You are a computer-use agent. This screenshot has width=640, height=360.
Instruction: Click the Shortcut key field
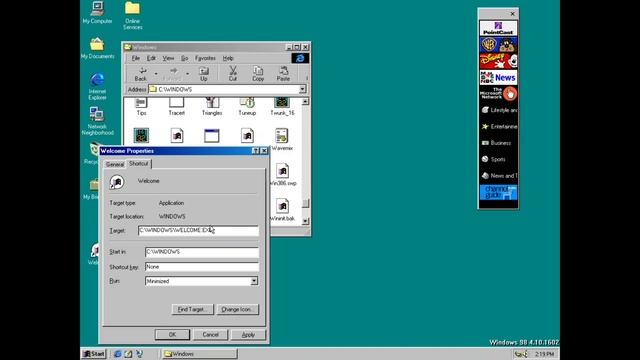[x=202, y=267]
